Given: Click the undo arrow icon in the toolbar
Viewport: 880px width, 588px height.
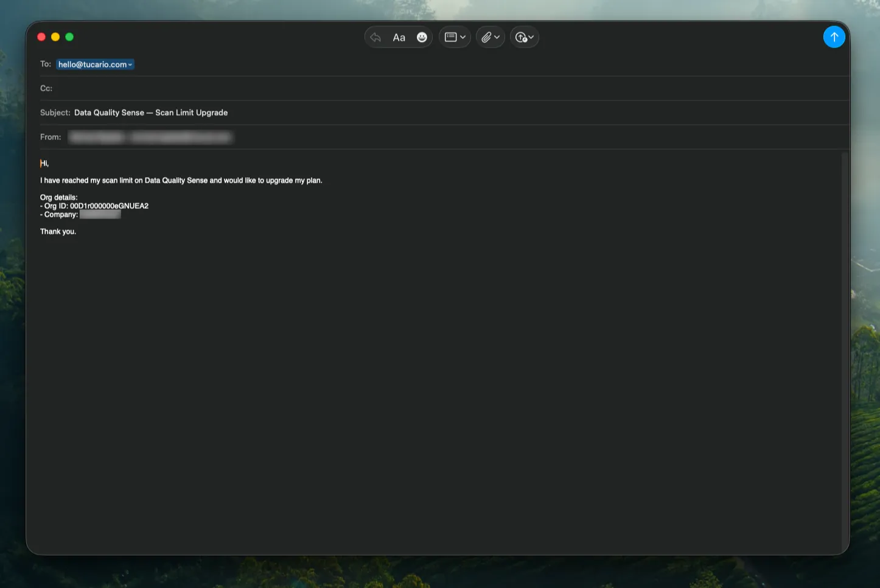Looking at the screenshot, I should [376, 37].
